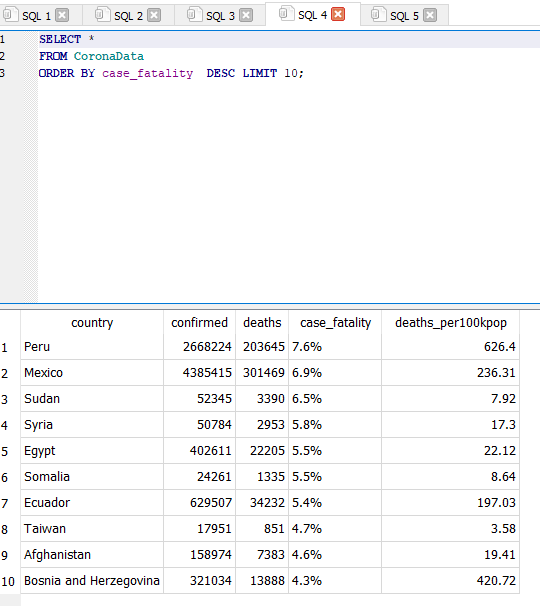Click the deaths column header

click(262, 322)
